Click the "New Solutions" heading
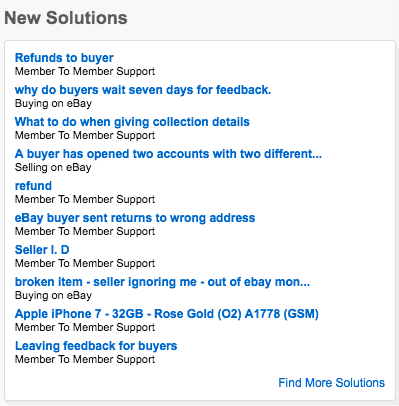Screen dimensions: 399x406 coord(66,18)
